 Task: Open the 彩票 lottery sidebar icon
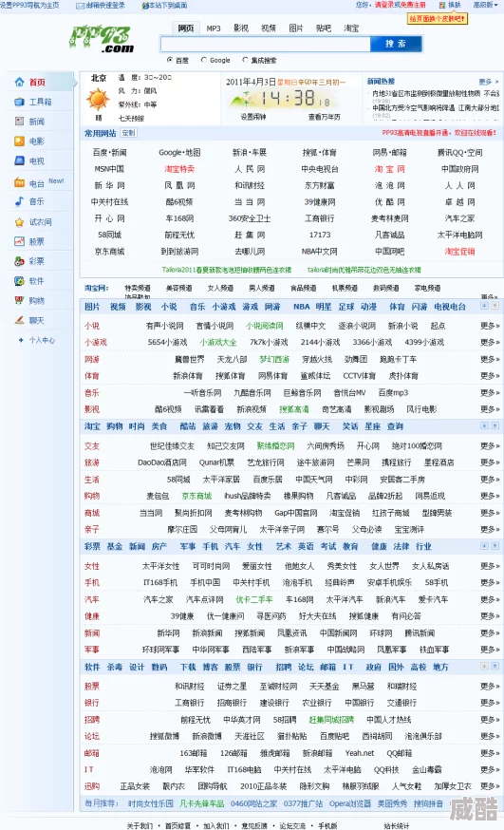20,261
